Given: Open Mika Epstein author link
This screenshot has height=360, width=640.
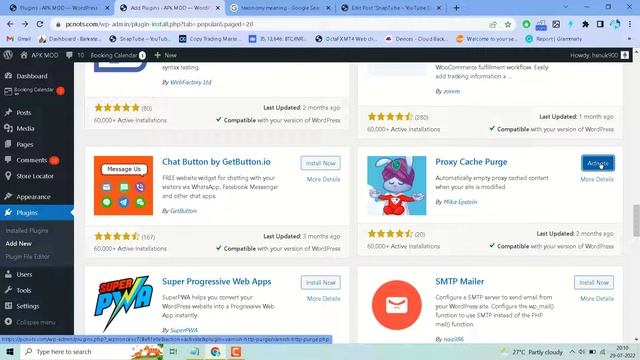Looking at the screenshot, I should [x=460, y=202].
